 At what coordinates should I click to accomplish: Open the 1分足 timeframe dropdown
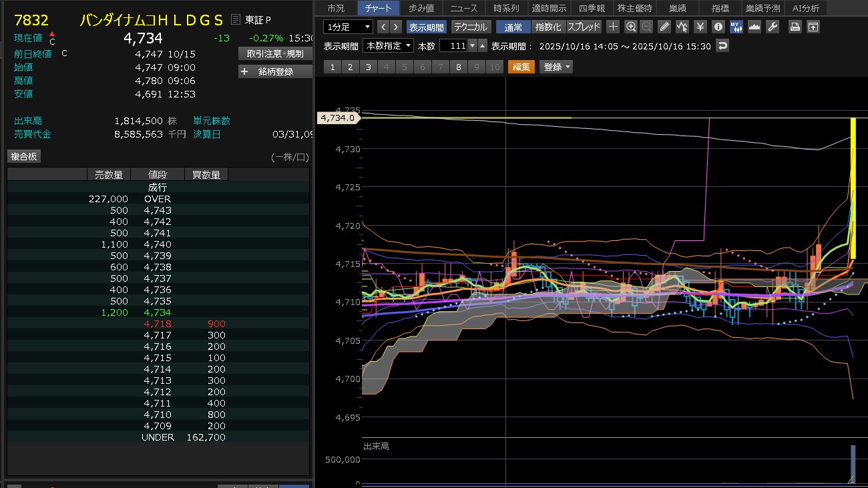348,27
